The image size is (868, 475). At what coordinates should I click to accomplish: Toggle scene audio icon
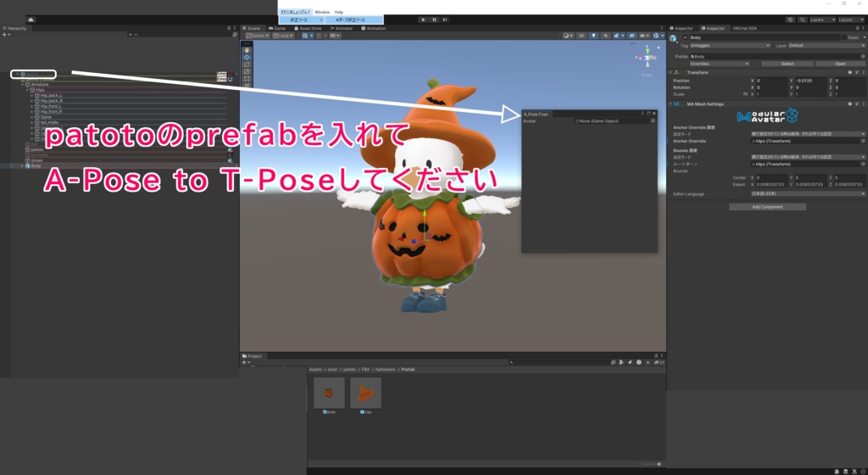pyautogui.click(x=605, y=36)
